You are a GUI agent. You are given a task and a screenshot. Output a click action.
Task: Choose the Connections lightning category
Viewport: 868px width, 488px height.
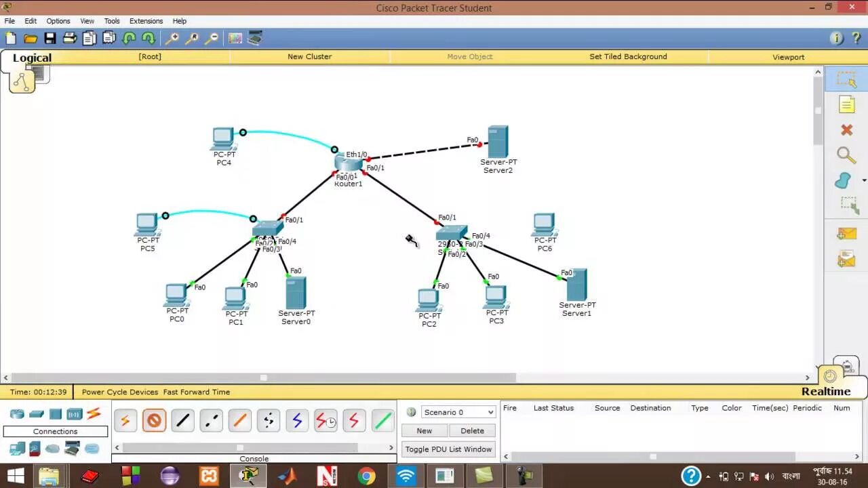(x=94, y=413)
